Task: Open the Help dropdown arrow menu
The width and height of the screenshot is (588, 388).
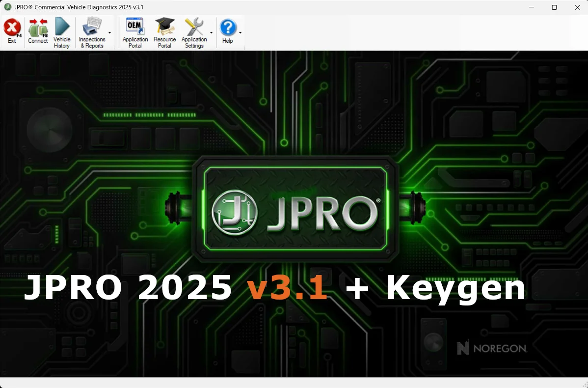Action: [x=240, y=32]
